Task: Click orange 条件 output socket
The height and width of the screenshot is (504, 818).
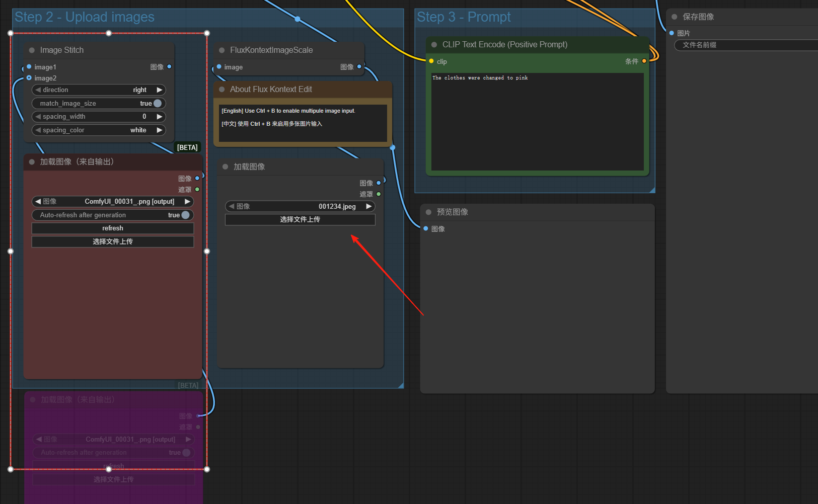Action: [x=644, y=61]
